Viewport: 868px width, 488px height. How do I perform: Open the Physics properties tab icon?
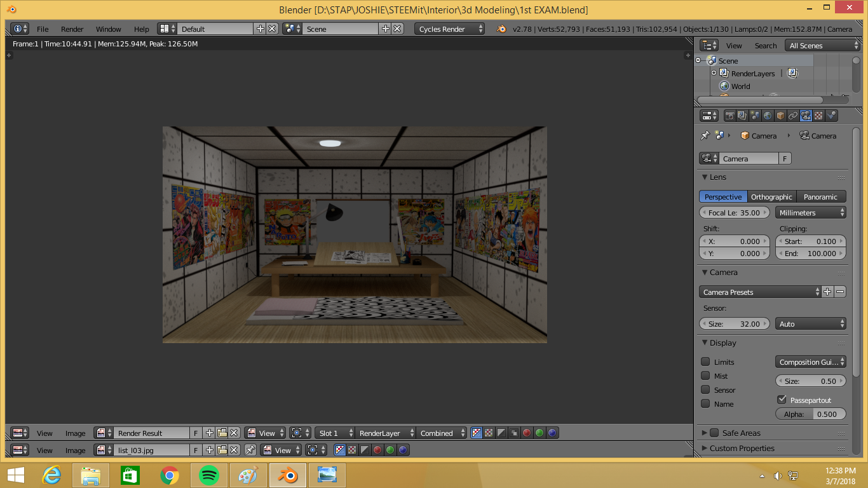(x=831, y=116)
